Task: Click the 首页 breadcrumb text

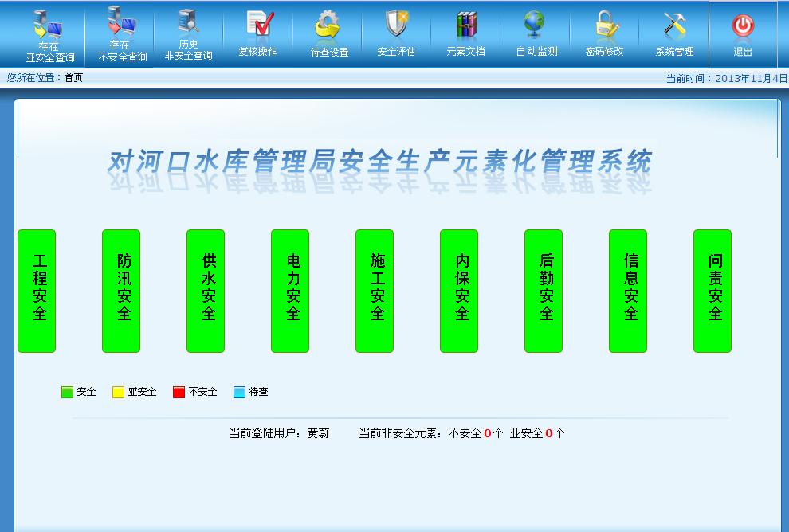Action: (x=73, y=78)
